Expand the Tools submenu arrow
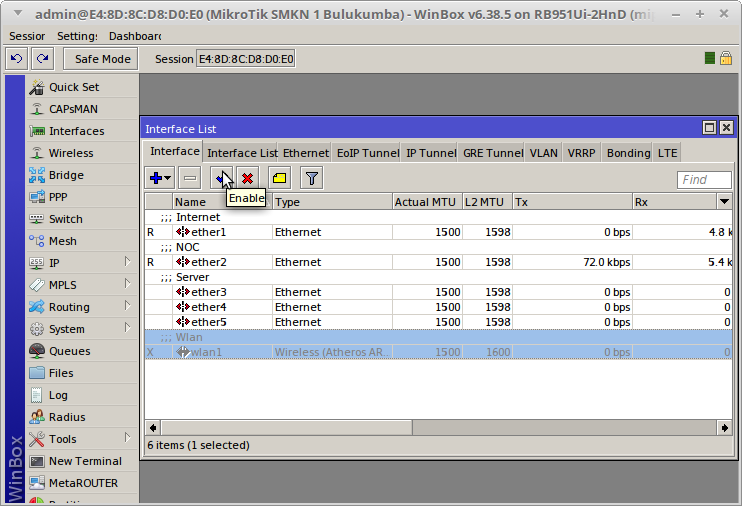Viewport: 742px width, 506px height. [x=127, y=437]
